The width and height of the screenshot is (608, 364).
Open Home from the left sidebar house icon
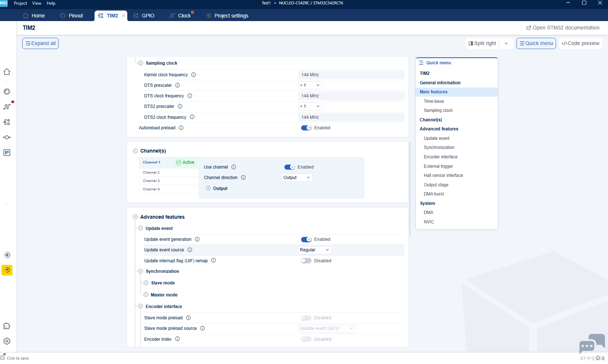coord(7,72)
